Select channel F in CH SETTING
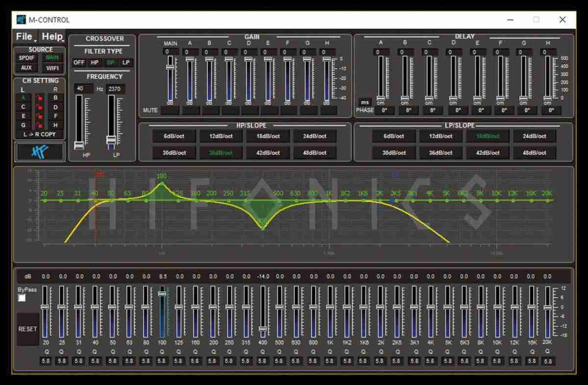 (56, 116)
